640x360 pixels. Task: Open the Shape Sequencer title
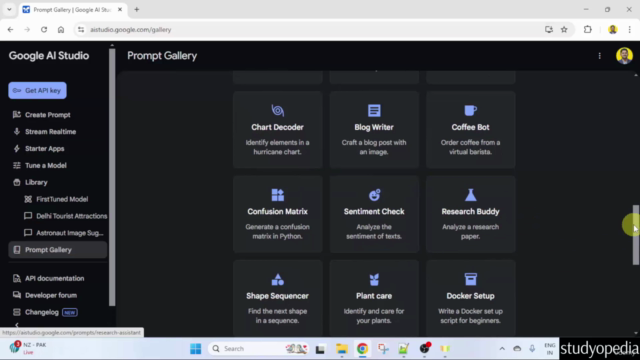tap(278, 296)
